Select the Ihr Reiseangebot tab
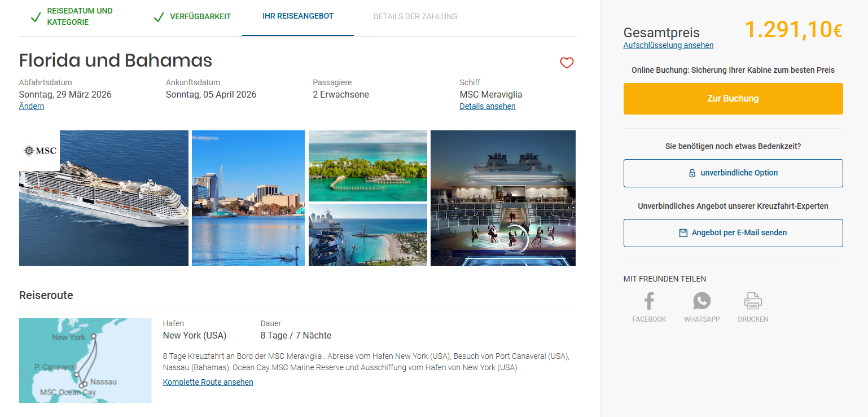Screen dimensions: 868x417 point(298,16)
